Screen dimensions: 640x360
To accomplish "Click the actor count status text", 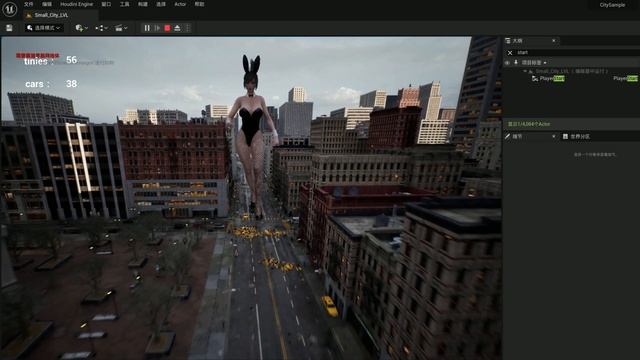I will [x=529, y=124].
